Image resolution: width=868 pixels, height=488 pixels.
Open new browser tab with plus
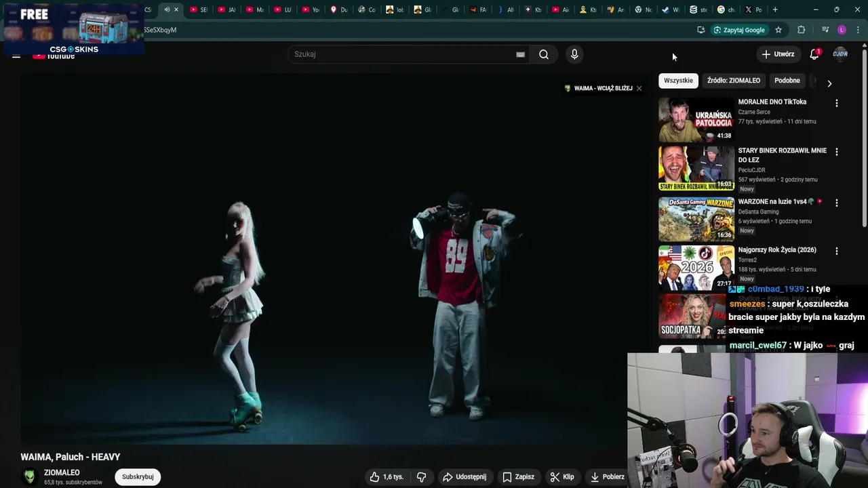pos(775,9)
